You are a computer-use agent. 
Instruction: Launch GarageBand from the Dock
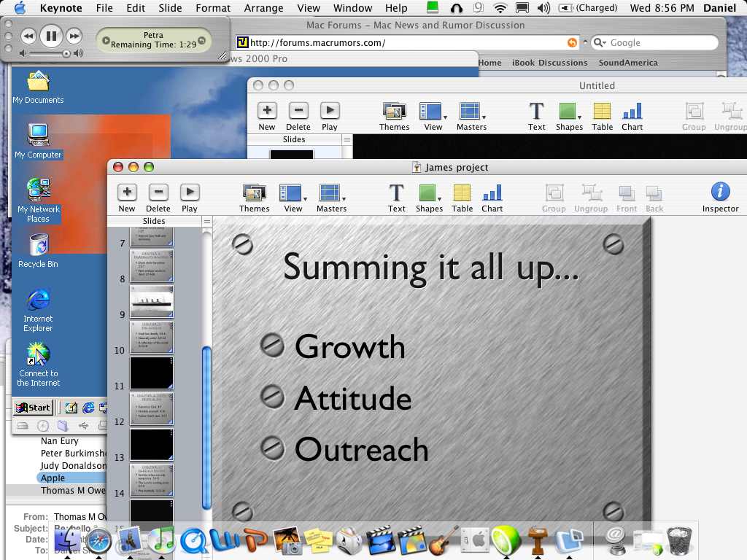pyautogui.click(x=444, y=541)
